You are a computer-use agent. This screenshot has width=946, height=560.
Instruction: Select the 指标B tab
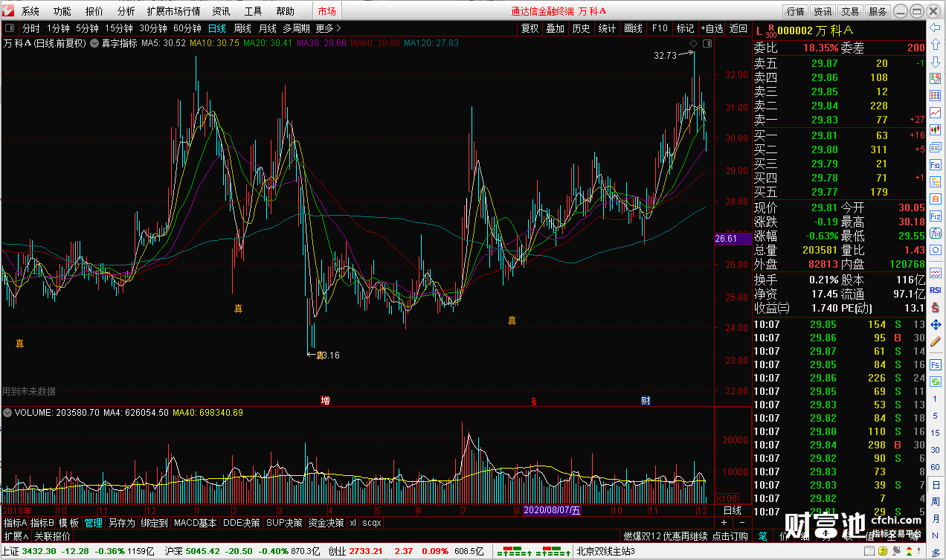coord(42,523)
